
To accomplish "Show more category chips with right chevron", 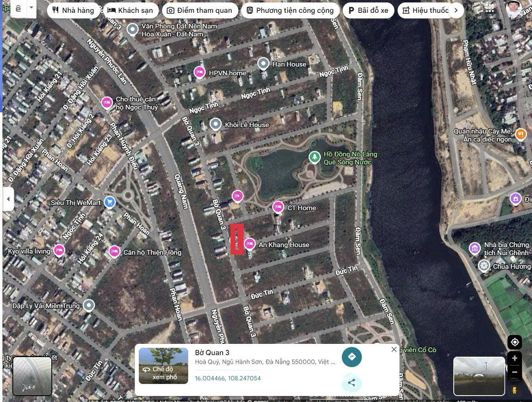I will click(x=456, y=10).
